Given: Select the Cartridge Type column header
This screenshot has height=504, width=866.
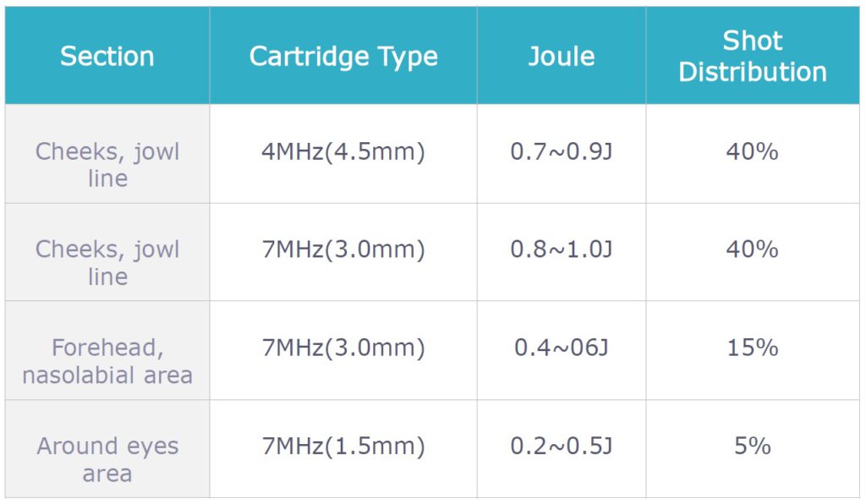Looking at the screenshot, I should 343,57.
